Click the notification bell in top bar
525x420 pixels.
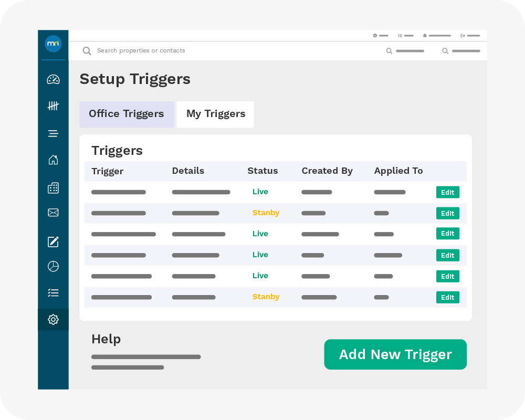[425, 36]
